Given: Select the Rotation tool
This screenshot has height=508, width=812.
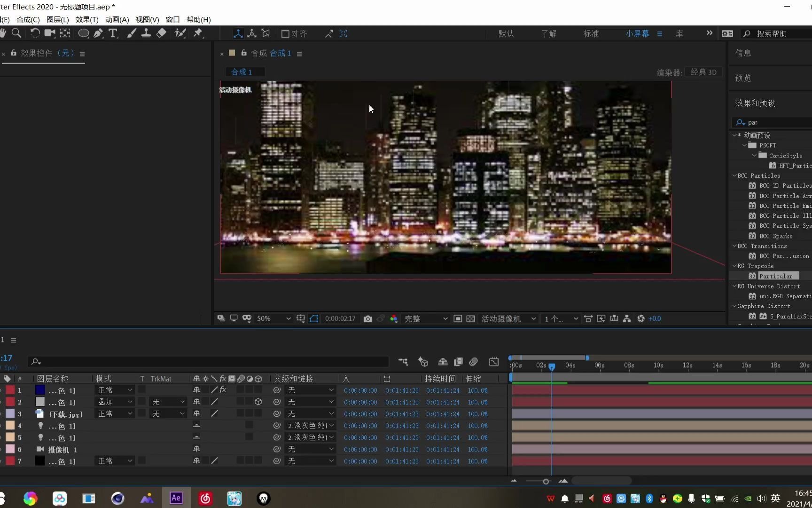Looking at the screenshot, I should [x=35, y=33].
